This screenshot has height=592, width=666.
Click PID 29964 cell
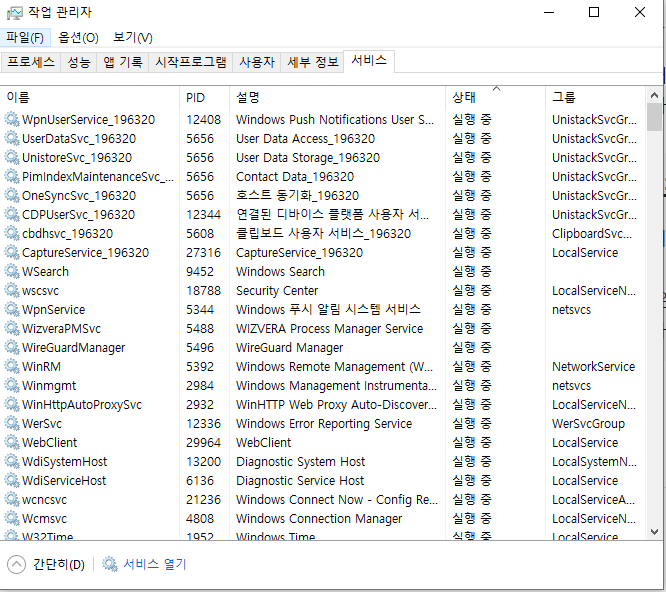[203, 443]
